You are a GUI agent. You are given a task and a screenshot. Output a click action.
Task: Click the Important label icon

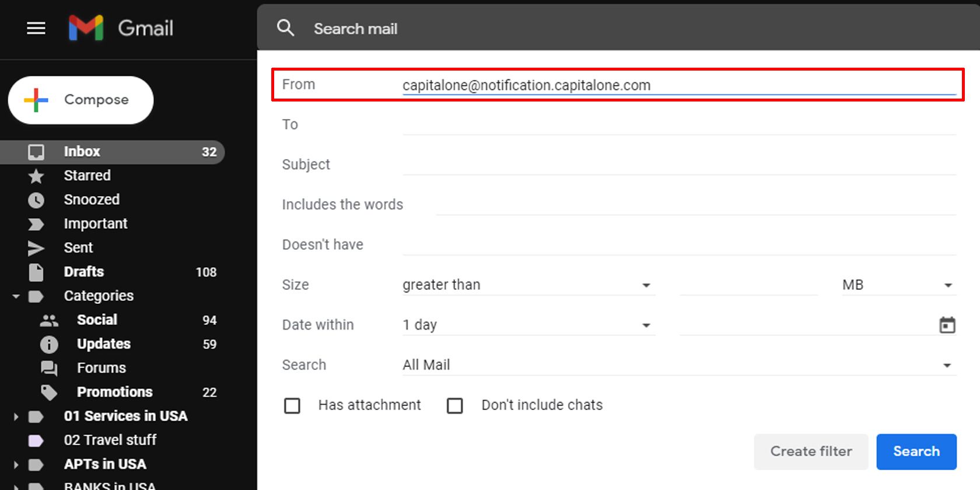pos(36,224)
